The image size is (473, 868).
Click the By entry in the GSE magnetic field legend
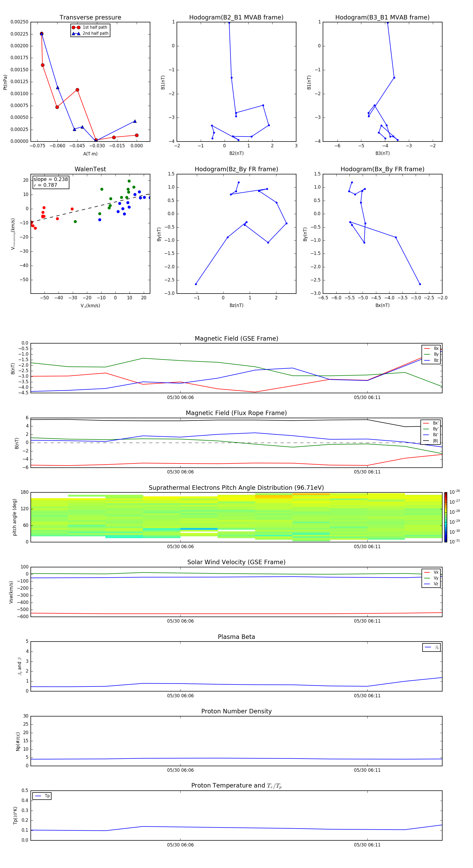(x=431, y=354)
